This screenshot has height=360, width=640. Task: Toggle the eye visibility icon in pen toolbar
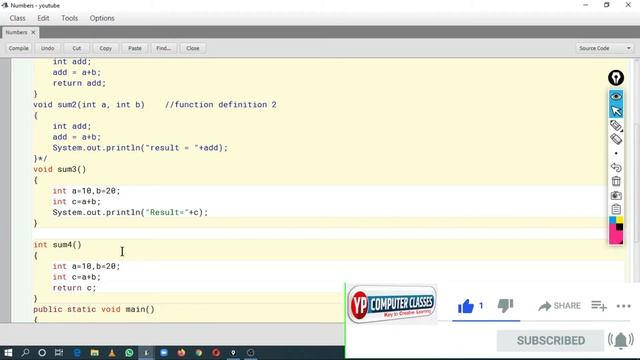pos(616,96)
